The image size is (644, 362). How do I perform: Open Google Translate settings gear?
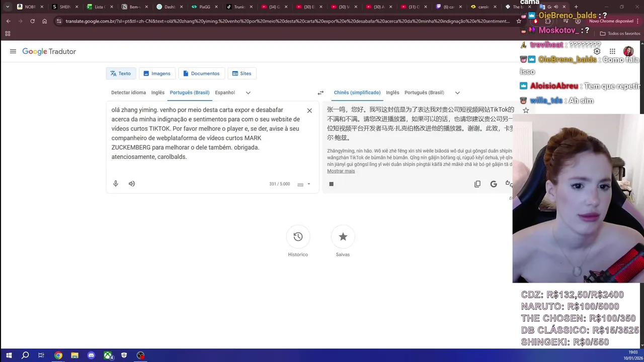point(597,51)
